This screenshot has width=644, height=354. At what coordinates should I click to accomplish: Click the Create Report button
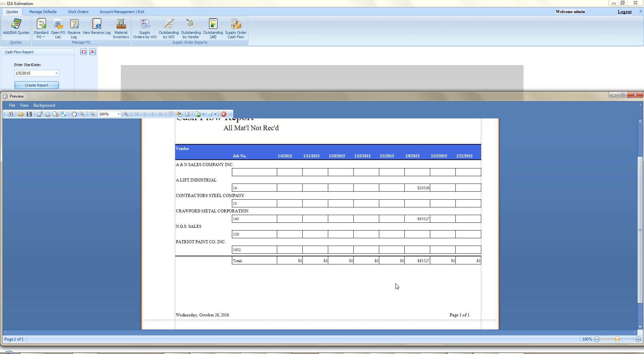pyautogui.click(x=37, y=85)
